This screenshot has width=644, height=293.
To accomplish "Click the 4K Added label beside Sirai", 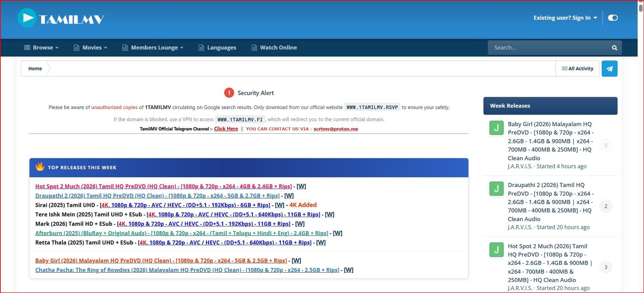I will pyautogui.click(x=303, y=205).
